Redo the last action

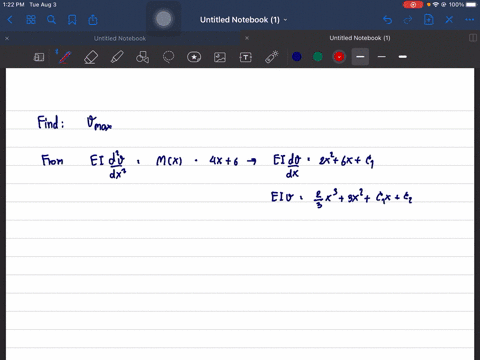click(x=408, y=20)
